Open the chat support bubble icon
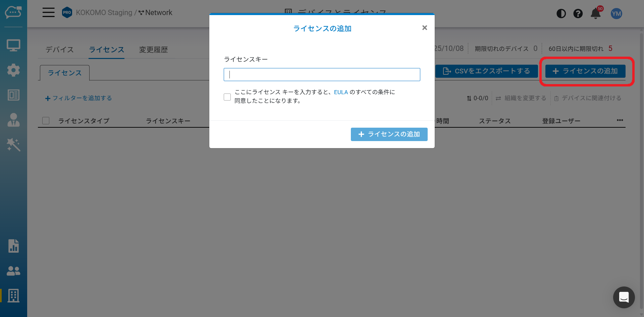The width and height of the screenshot is (644, 317). pyautogui.click(x=624, y=297)
